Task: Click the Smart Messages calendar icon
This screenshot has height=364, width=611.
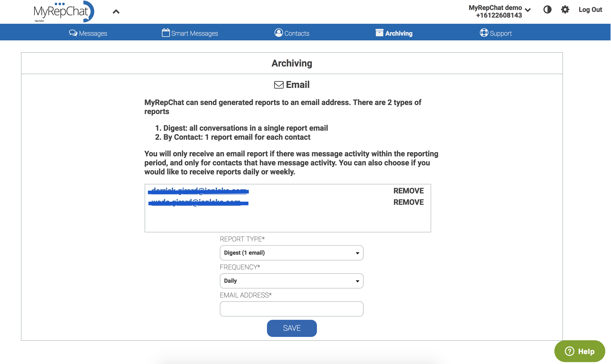Action: (166, 33)
